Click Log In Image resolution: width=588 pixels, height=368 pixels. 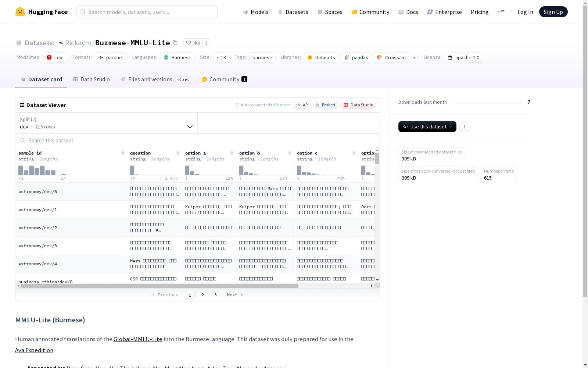pyautogui.click(x=525, y=12)
